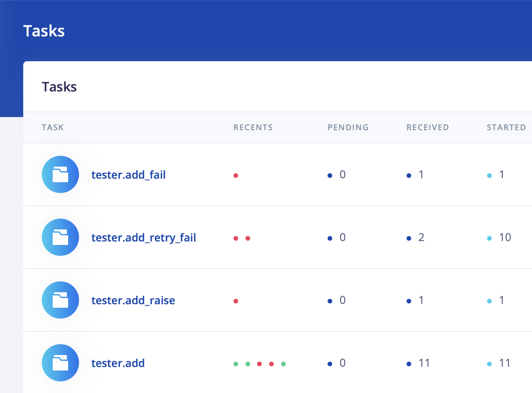This screenshot has width=532, height=393.
Task: Click the folder icon beside tester.add_retry_fail
Action: pos(60,237)
